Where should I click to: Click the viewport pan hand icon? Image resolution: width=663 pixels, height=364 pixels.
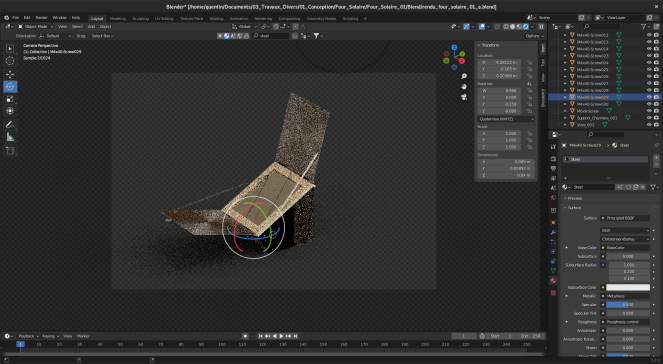464,87
